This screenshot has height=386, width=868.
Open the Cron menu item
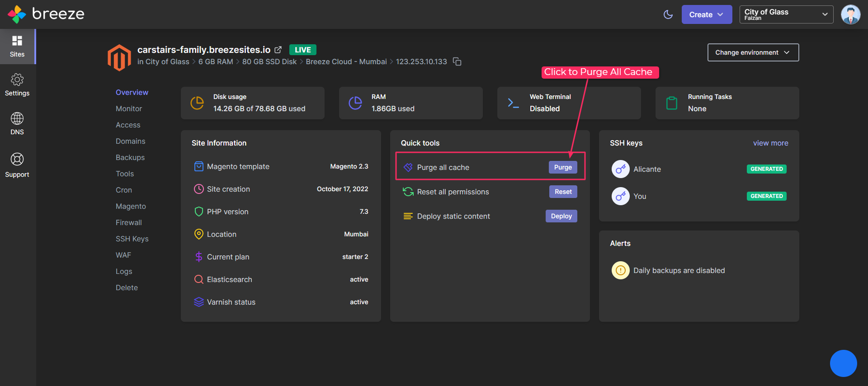click(124, 190)
